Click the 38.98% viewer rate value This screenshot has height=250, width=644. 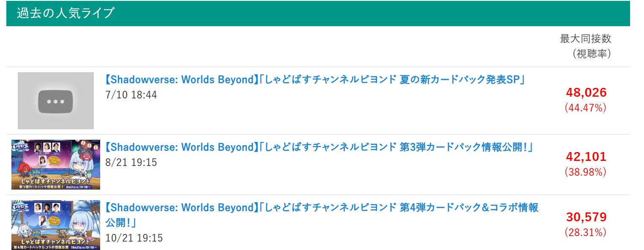click(586, 172)
